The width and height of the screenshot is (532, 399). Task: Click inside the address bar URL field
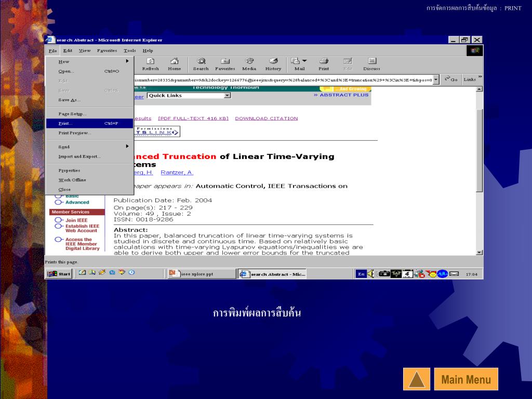click(283, 80)
